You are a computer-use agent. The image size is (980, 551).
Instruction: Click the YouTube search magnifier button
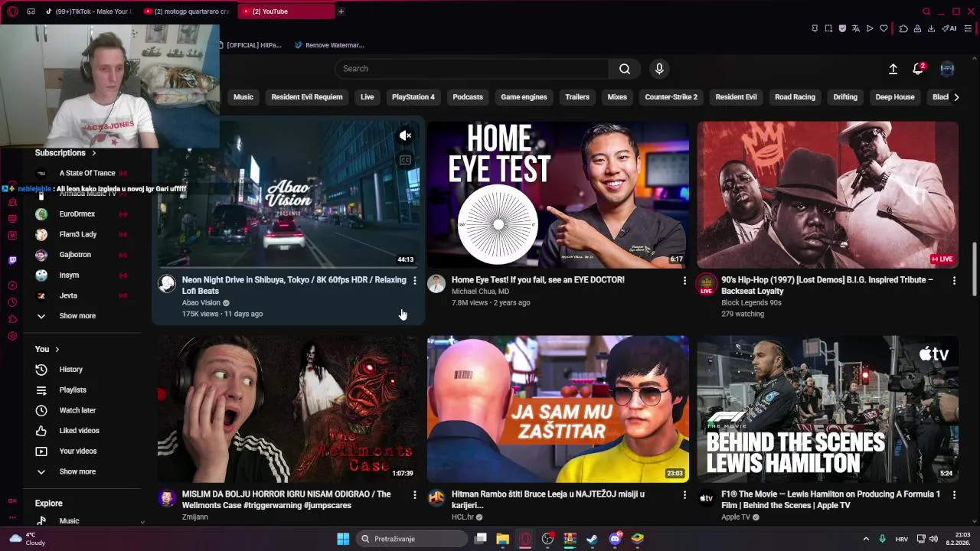click(625, 69)
